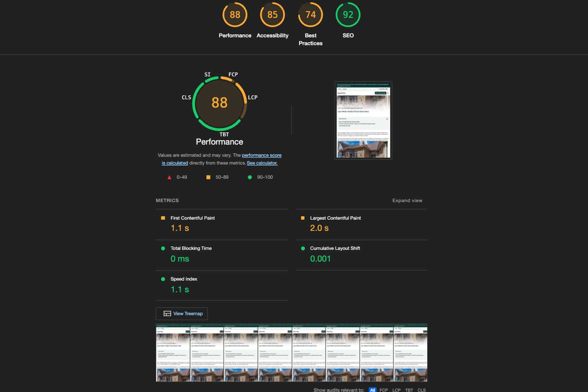This screenshot has height=392, width=588.
Task: Select the All audits filter
Action: (372, 390)
